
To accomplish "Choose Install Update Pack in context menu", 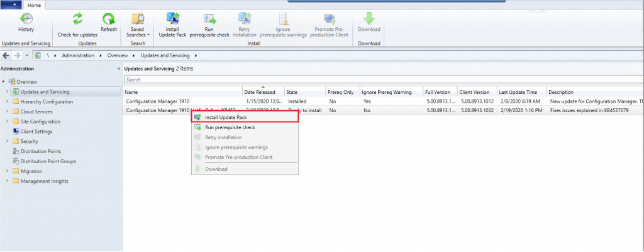I will tap(245, 117).
